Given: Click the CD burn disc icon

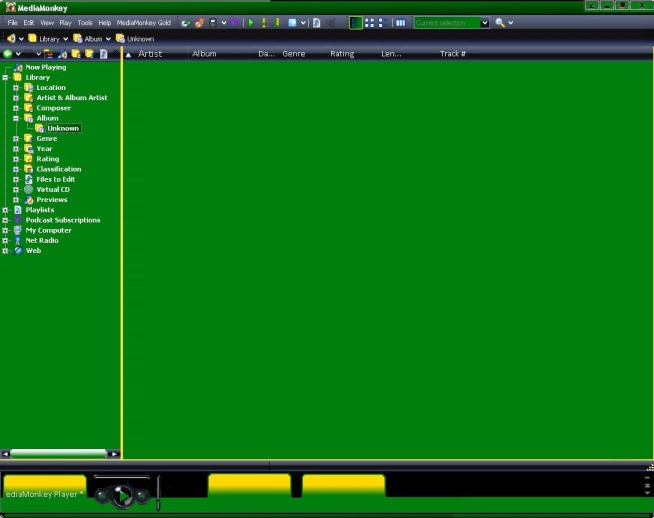Looking at the screenshot, I should click(x=199, y=23).
